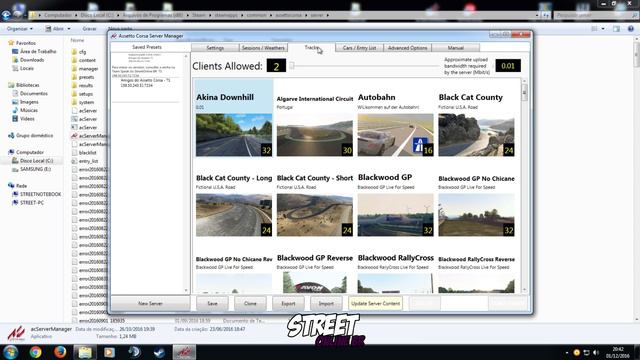Screen dimensions: 640x360
Task: Select the Akina Downhill track thumbnail
Action: click(x=234, y=135)
